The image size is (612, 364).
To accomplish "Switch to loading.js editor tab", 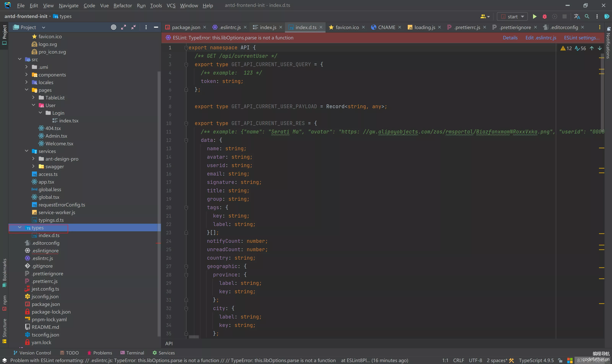I will (x=425, y=27).
